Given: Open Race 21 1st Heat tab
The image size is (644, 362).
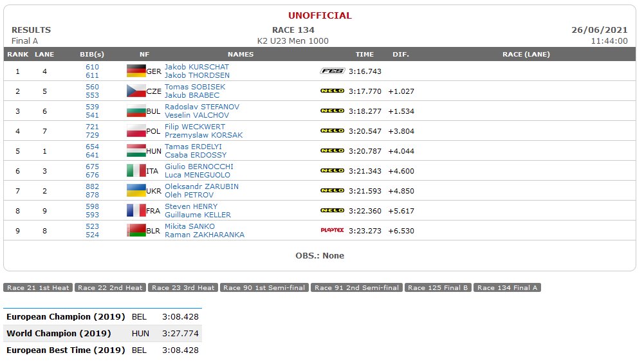Looking at the screenshot, I should coord(38,287).
